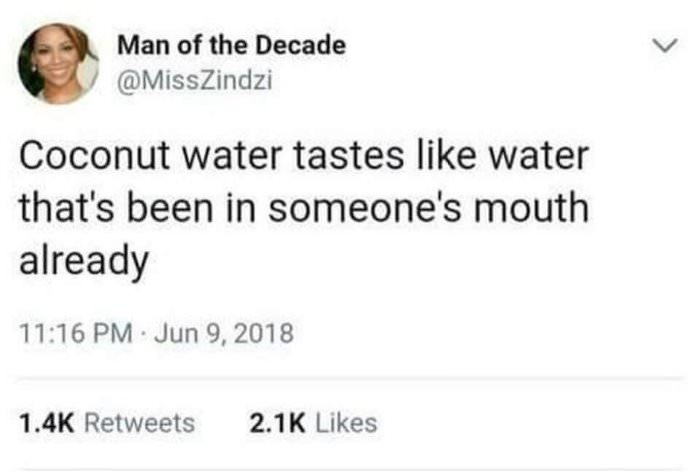The height and width of the screenshot is (472, 700).
Task: Click the tweet text body
Action: pyautogui.click(x=300, y=209)
